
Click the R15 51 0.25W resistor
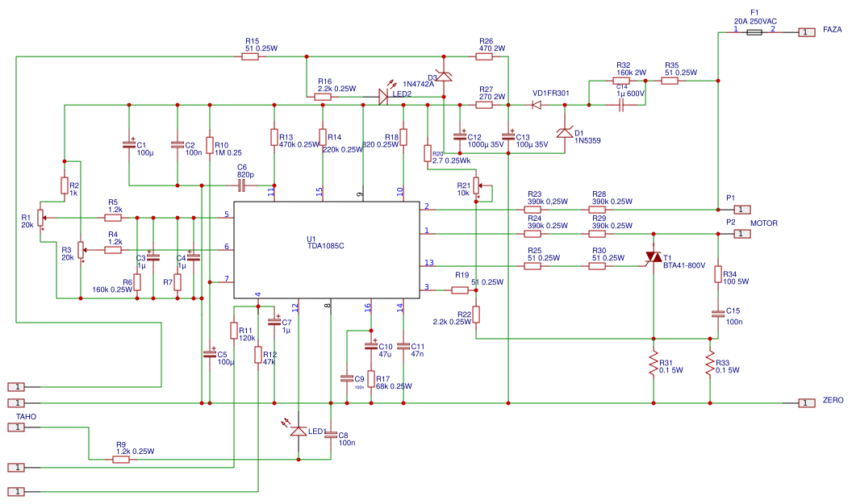tap(250, 56)
